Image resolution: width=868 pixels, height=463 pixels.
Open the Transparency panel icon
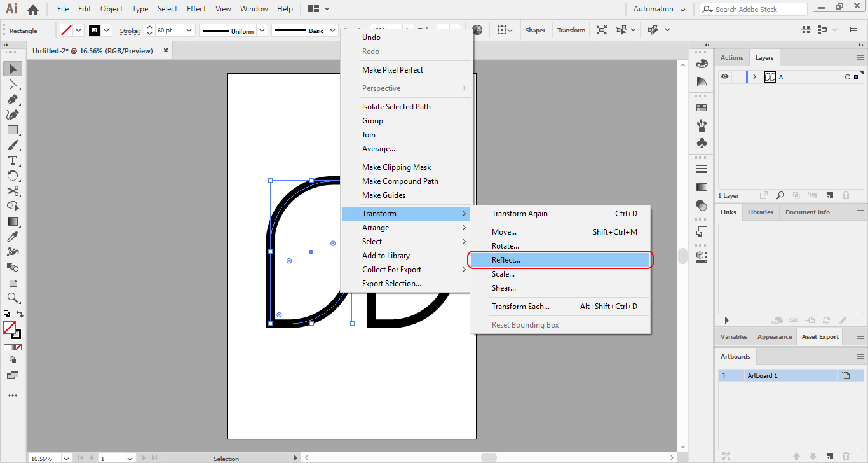pyautogui.click(x=702, y=205)
